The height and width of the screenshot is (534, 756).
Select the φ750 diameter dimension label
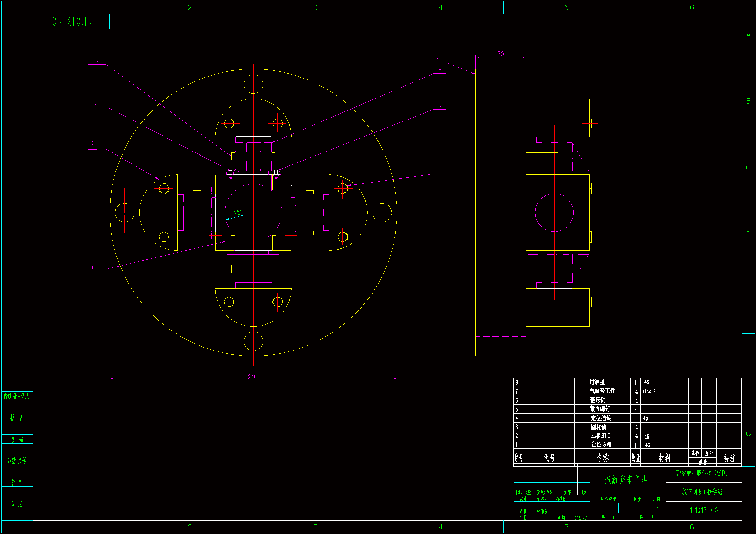coord(252,376)
